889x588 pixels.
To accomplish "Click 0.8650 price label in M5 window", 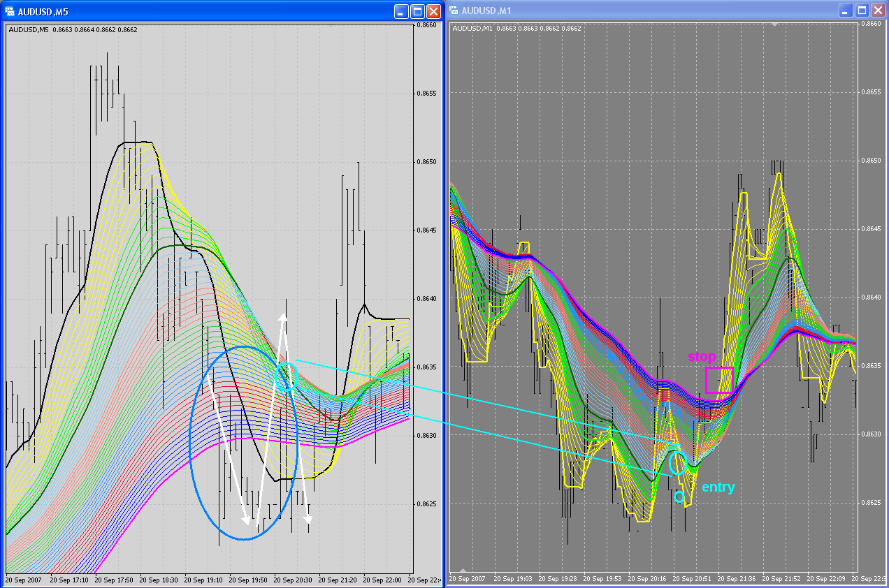I will pos(426,162).
